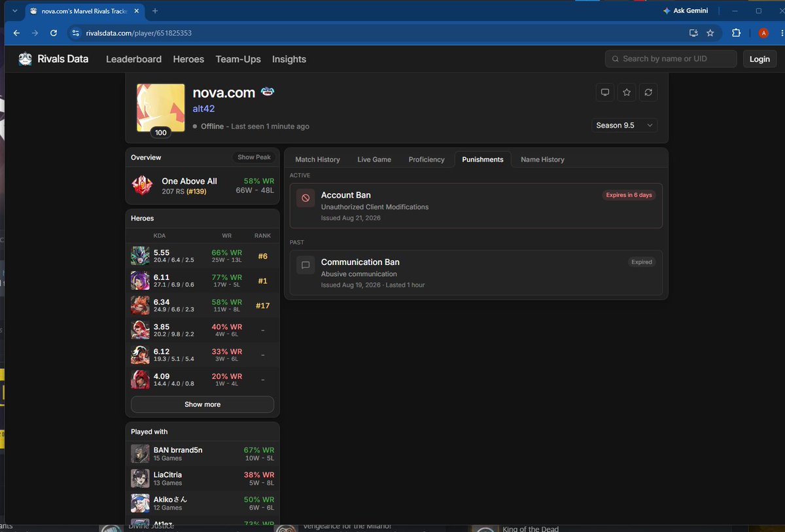Focus the Search by name or UID field
The width and height of the screenshot is (785, 532).
tap(671, 59)
